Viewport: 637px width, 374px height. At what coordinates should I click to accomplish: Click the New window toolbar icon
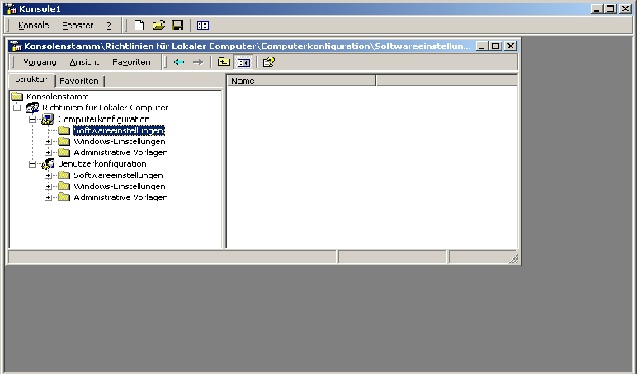tap(203, 25)
